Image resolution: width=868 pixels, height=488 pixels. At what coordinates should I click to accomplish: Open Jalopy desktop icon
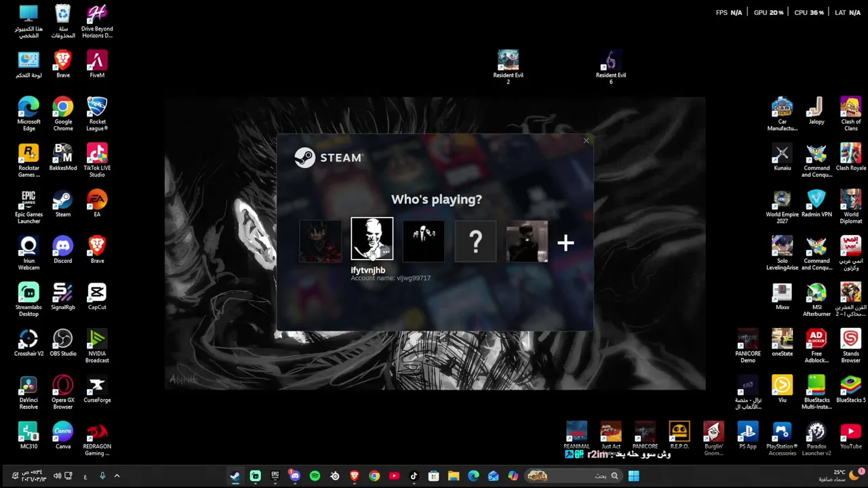(x=816, y=110)
